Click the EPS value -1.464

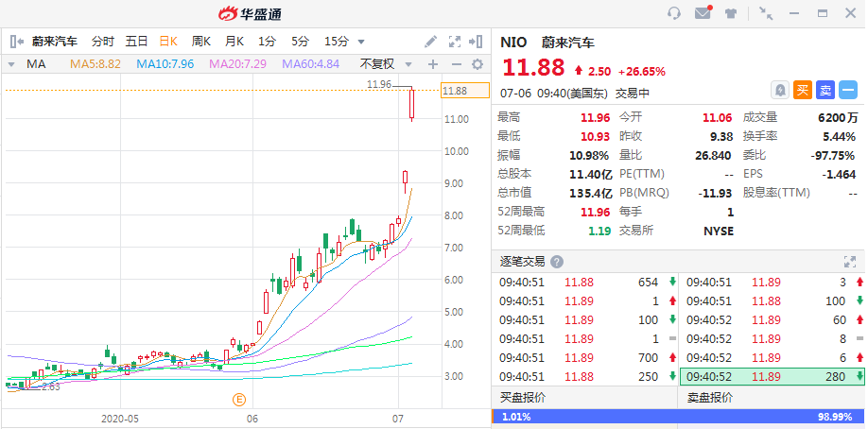[839, 175]
